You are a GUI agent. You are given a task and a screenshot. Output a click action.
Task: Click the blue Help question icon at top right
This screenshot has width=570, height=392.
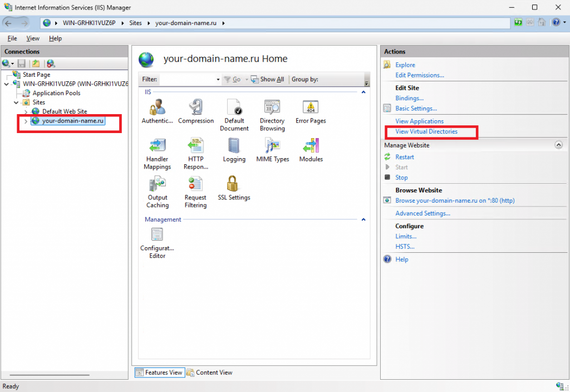click(x=556, y=22)
